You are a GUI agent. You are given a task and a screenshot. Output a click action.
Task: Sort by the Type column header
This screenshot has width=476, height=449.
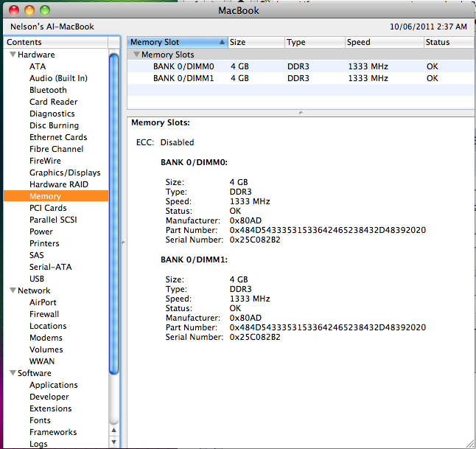315,42
